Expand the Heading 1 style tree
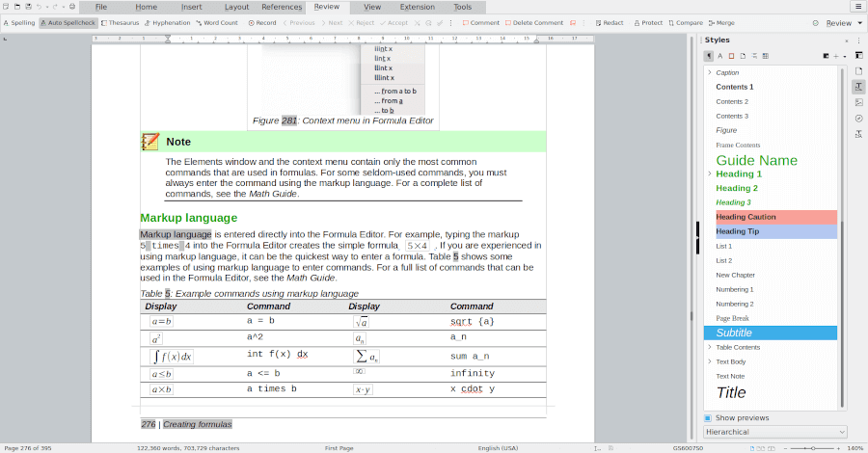Viewport: 868px width, 453px height. point(710,173)
